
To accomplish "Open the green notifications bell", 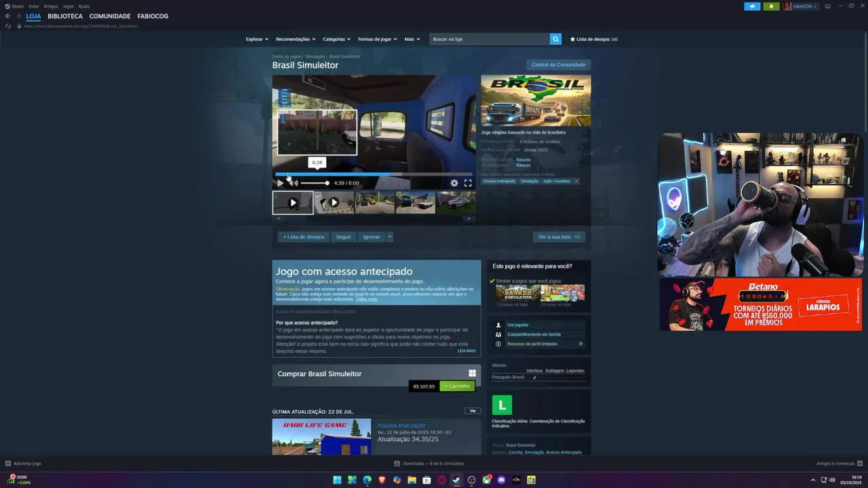I will coord(771,6).
